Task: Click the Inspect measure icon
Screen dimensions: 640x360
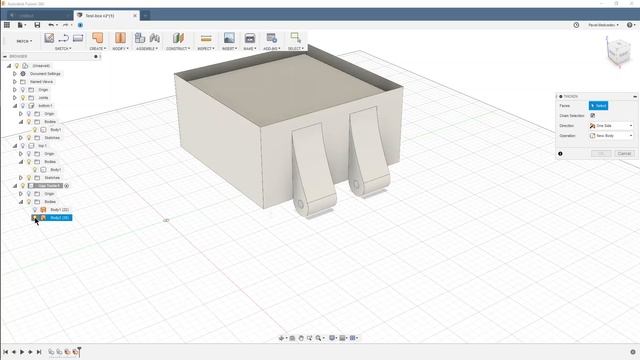Action: click(x=206, y=38)
